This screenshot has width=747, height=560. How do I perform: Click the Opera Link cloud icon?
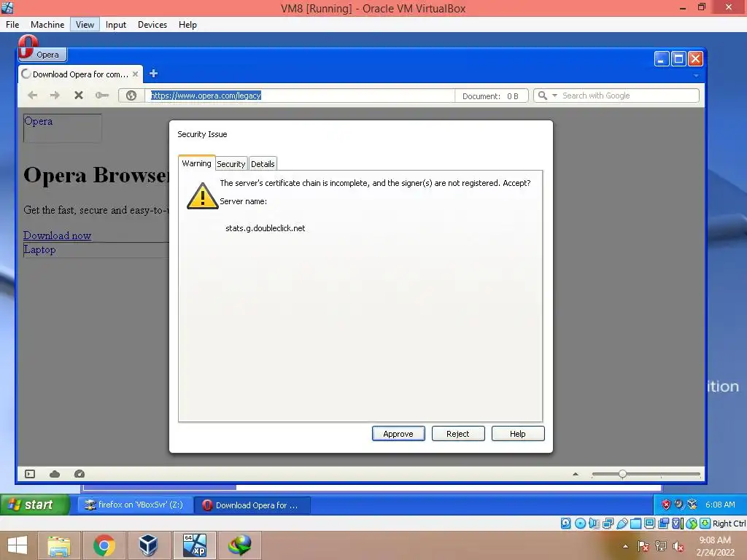pos(55,474)
